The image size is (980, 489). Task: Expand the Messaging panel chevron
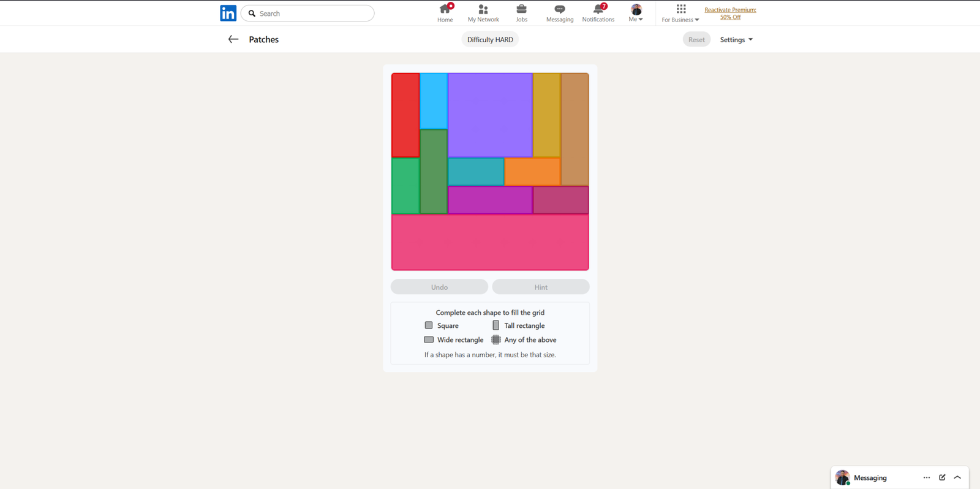click(x=957, y=477)
